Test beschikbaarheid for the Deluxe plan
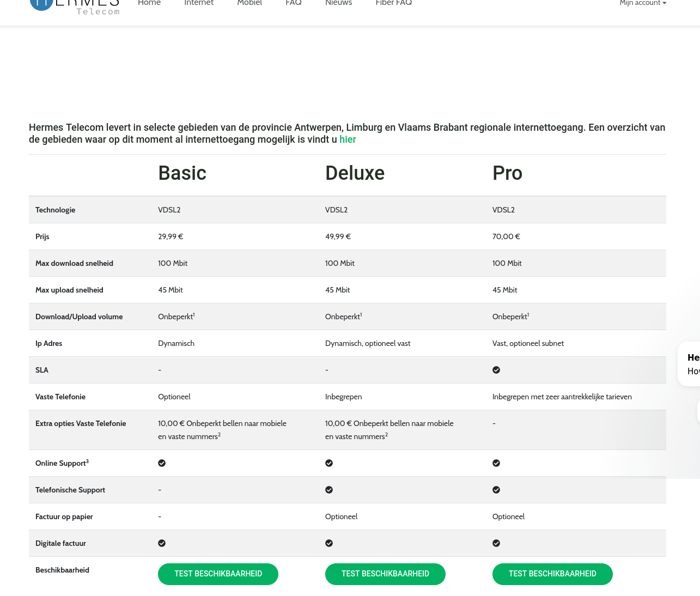 pyautogui.click(x=385, y=574)
